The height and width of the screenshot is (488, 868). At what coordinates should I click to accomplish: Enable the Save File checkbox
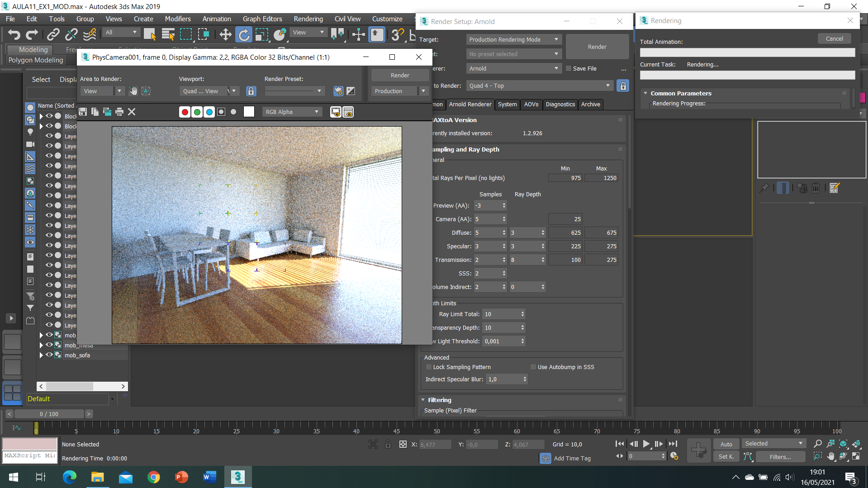click(x=569, y=68)
